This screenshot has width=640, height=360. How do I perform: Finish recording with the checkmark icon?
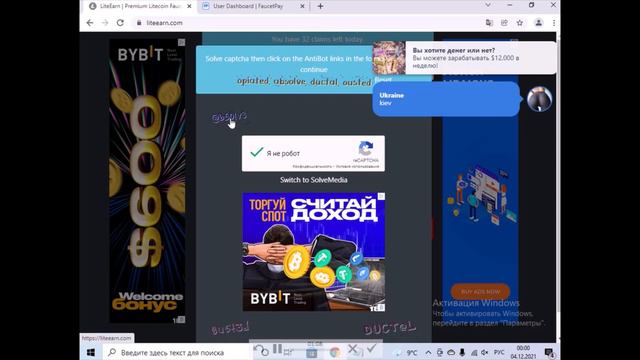click(x=371, y=348)
